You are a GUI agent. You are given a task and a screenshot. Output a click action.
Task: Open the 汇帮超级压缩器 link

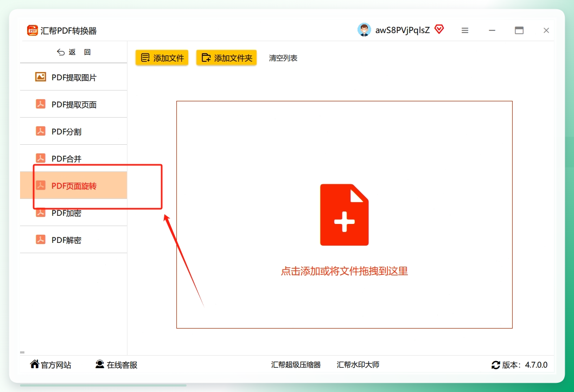pyautogui.click(x=296, y=364)
